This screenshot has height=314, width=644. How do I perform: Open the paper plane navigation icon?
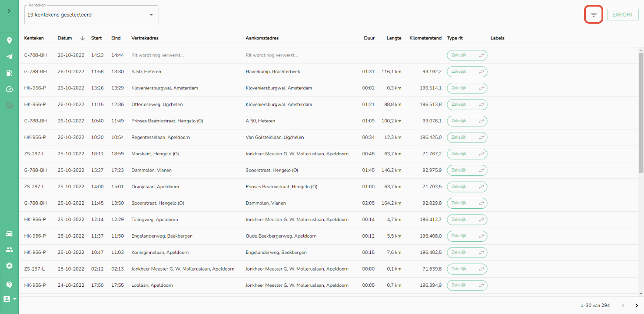click(9, 57)
